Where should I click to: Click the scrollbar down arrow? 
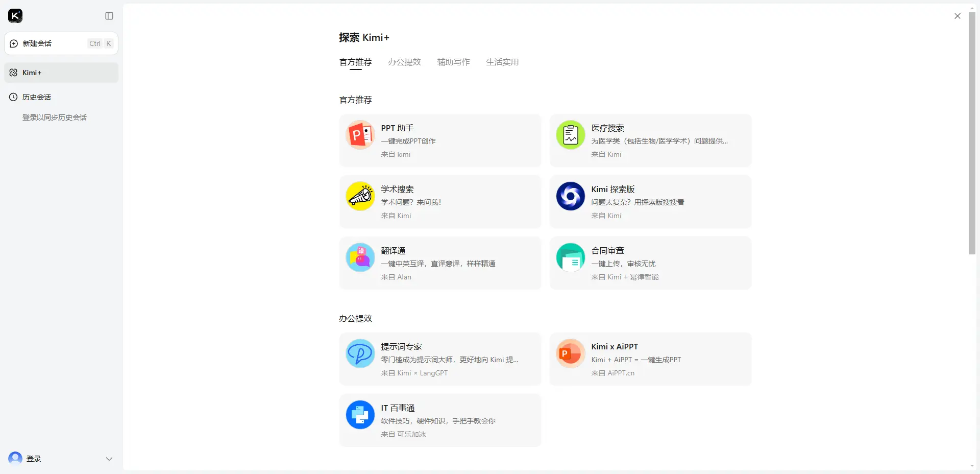pyautogui.click(x=972, y=466)
